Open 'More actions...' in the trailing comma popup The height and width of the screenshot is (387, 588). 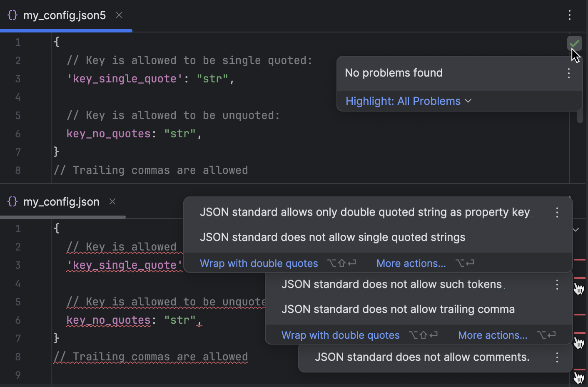point(493,335)
